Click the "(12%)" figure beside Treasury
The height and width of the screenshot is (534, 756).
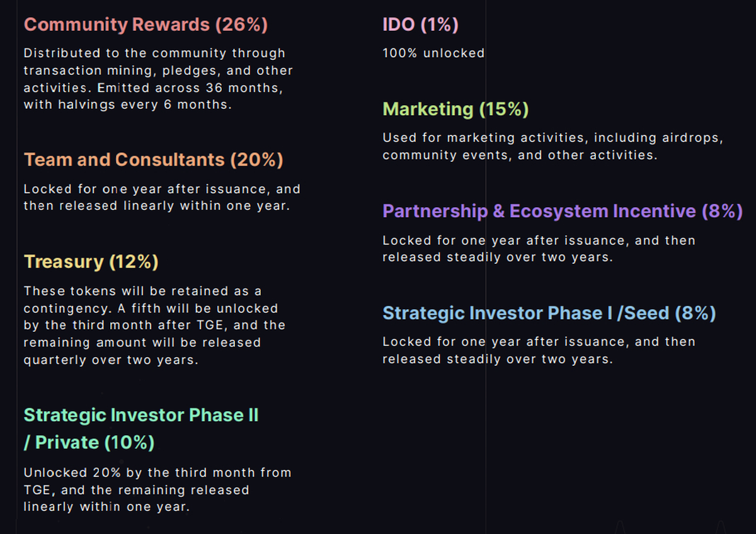tap(134, 262)
